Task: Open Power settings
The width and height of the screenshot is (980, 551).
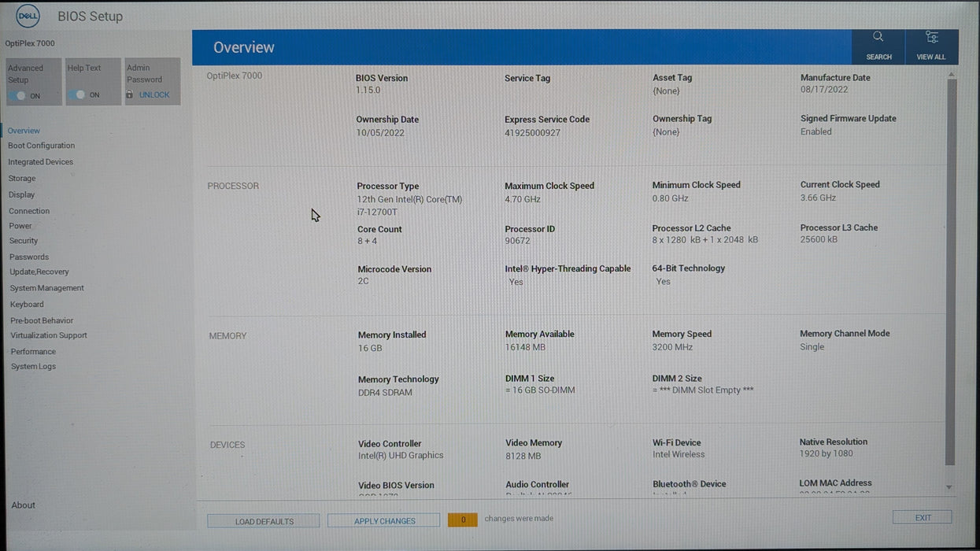Action: point(20,226)
